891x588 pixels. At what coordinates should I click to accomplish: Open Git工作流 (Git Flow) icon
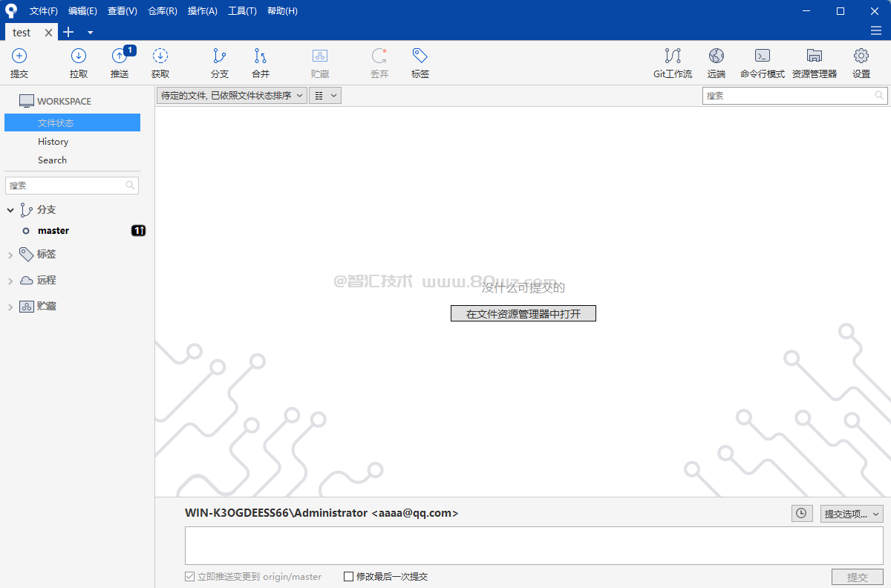coord(673,62)
